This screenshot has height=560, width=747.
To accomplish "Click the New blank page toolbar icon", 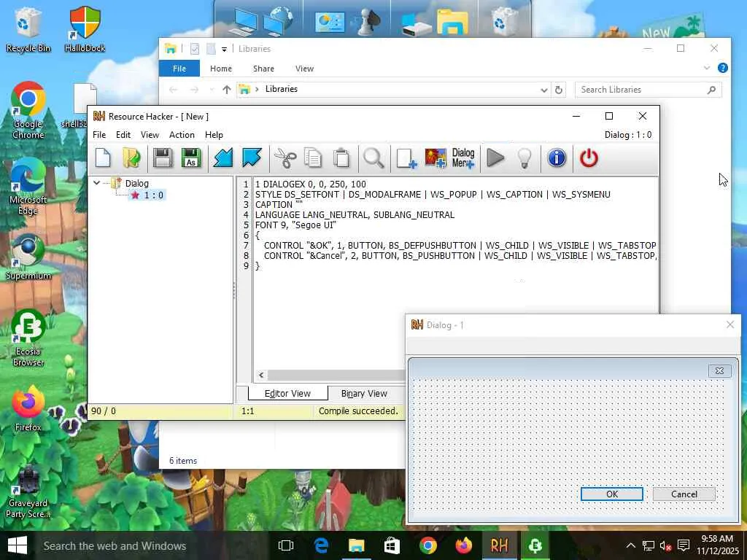I will pos(103,158).
